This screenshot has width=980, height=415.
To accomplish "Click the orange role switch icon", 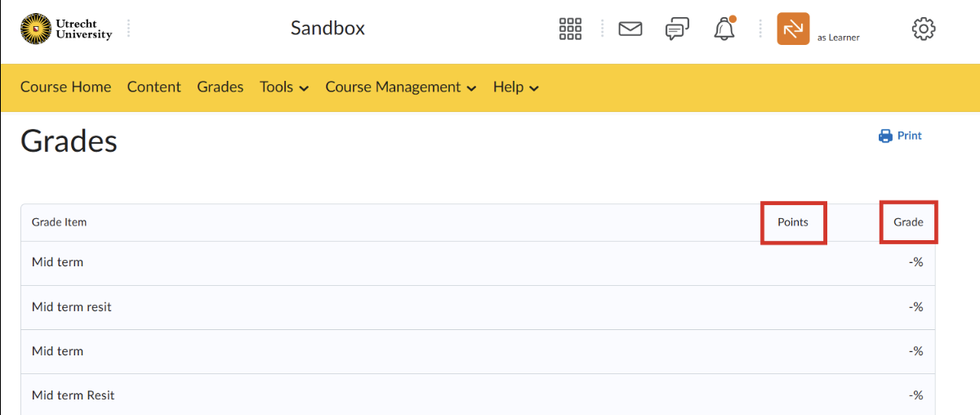I will pos(793,29).
